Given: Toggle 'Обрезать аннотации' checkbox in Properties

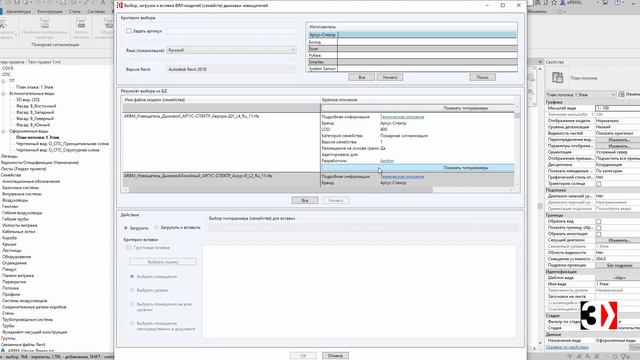Looking at the screenshot, I should (x=598, y=234).
